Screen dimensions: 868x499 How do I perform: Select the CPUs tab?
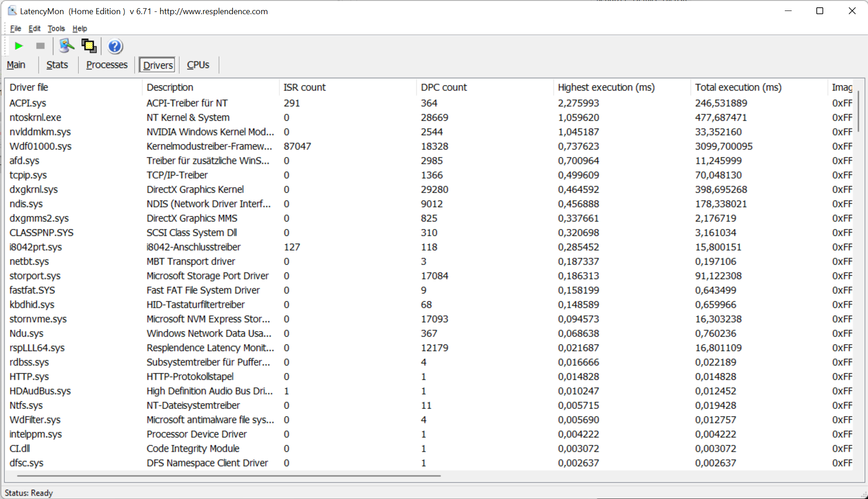(198, 65)
